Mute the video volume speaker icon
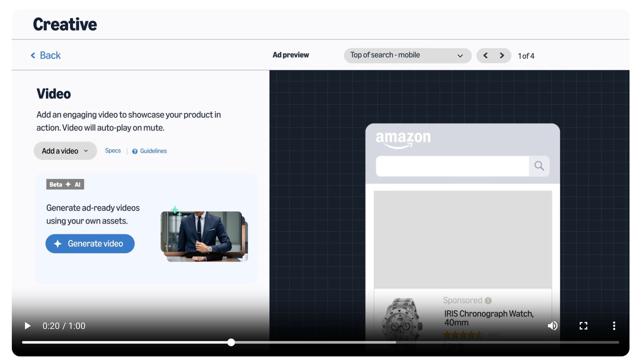642x364 pixels. (x=552, y=326)
